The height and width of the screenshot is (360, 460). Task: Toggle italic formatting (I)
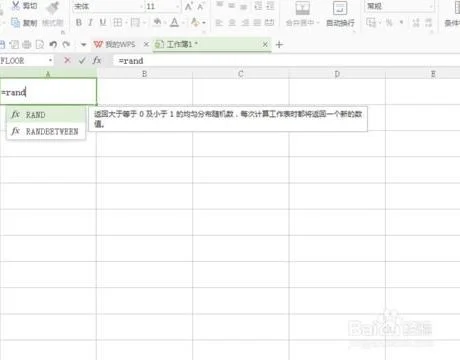pos(90,23)
